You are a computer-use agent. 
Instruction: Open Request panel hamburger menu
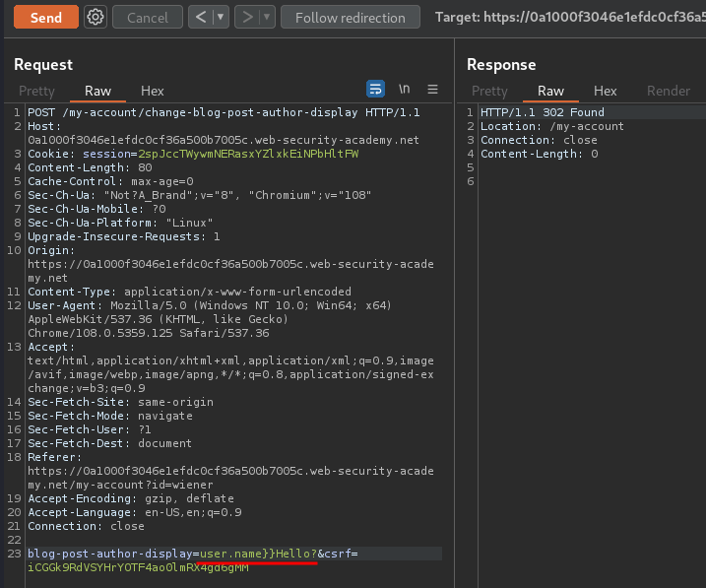432,90
